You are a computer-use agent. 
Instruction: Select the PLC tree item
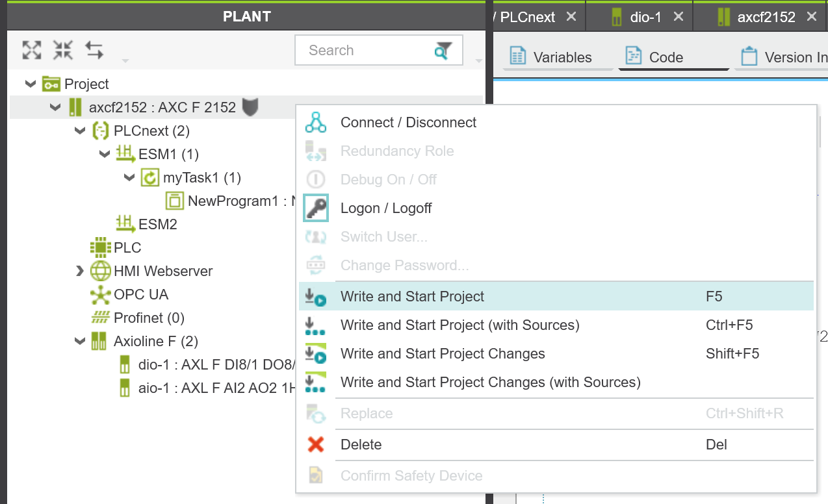pos(127,247)
